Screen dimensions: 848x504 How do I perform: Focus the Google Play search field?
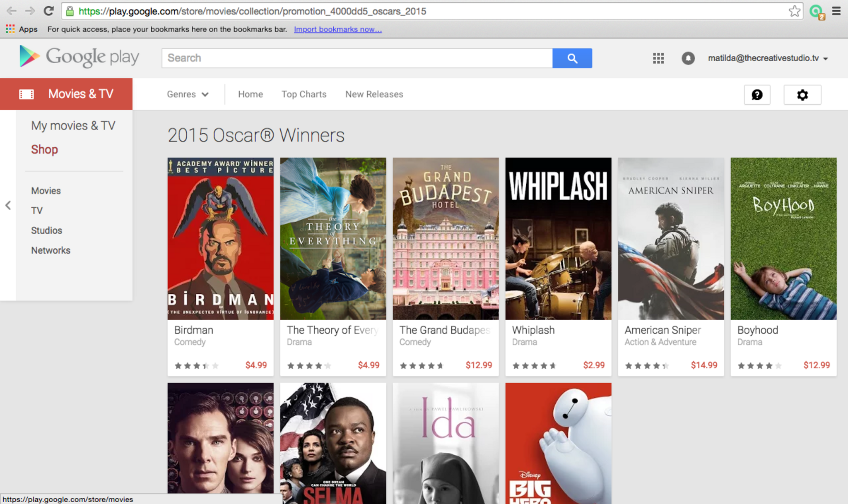coord(357,58)
